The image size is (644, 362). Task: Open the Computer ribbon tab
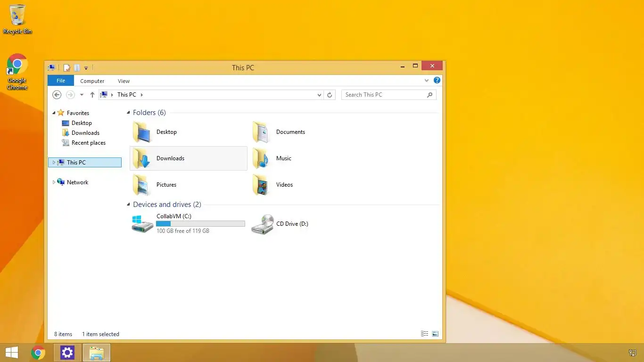click(x=92, y=81)
